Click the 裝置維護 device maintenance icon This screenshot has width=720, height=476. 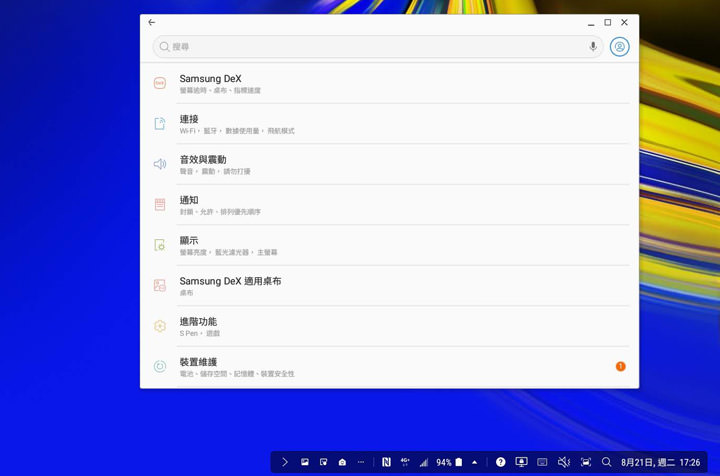(160, 366)
